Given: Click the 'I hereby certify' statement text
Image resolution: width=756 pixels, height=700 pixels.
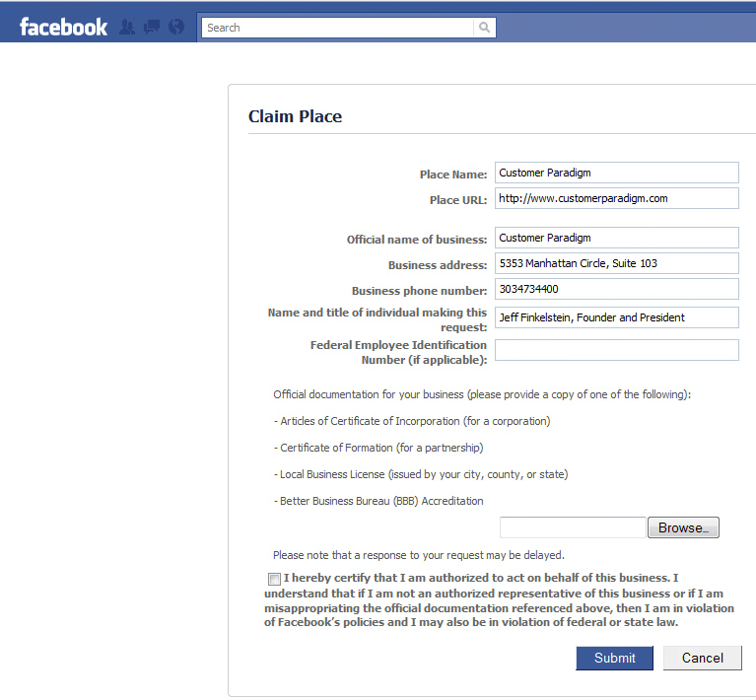Looking at the screenshot, I should pyautogui.click(x=499, y=599).
